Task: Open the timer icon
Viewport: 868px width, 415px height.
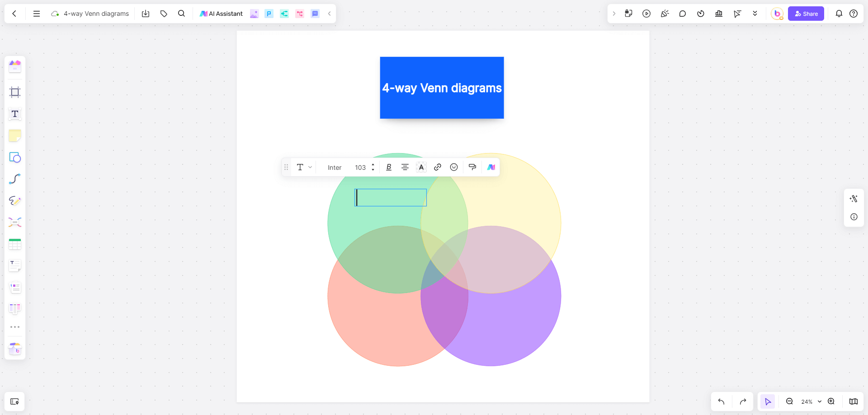Action: [701, 14]
